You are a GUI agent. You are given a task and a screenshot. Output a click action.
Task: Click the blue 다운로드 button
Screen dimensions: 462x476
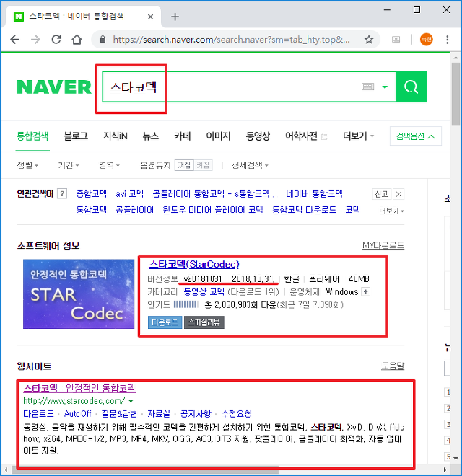click(x=165, y=322)
